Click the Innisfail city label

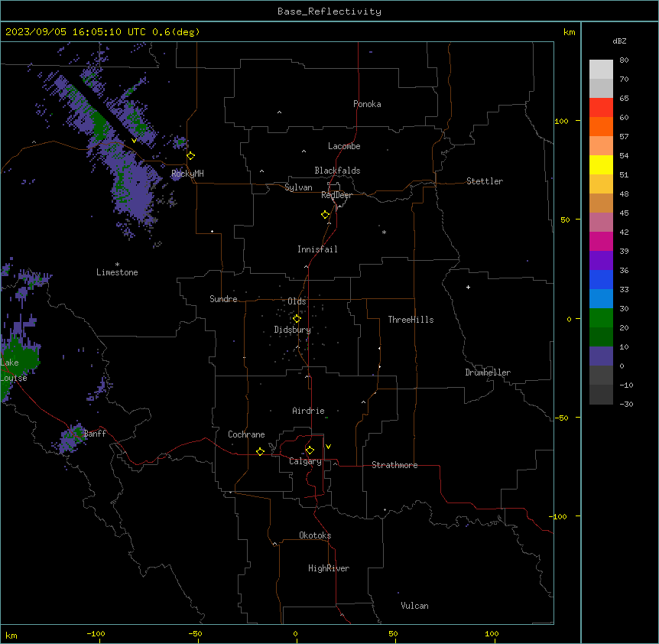tap(317, 249)
